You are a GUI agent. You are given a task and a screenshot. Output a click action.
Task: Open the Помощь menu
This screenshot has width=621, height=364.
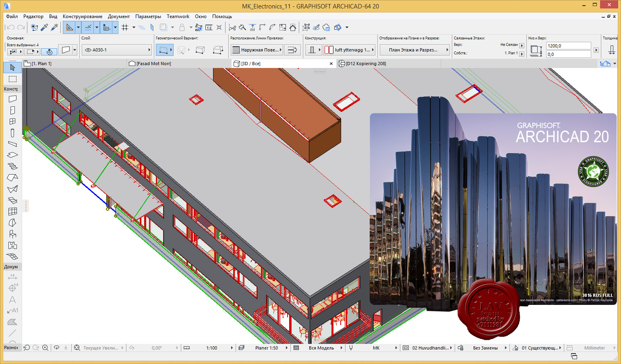pos(222,16)
